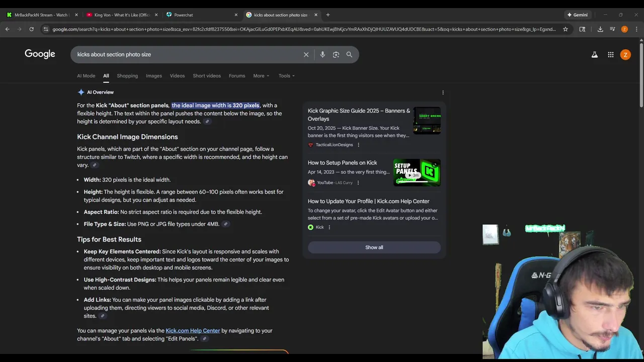Open Chrome's three-dot menu
The width and height of the screenshot is (644, 362).
pos(636,29)
